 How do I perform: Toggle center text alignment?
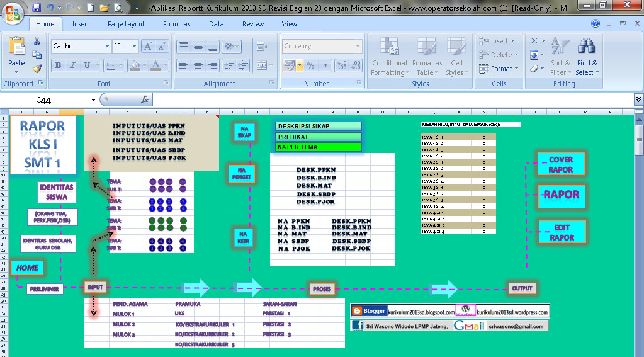tap(198, 65)
